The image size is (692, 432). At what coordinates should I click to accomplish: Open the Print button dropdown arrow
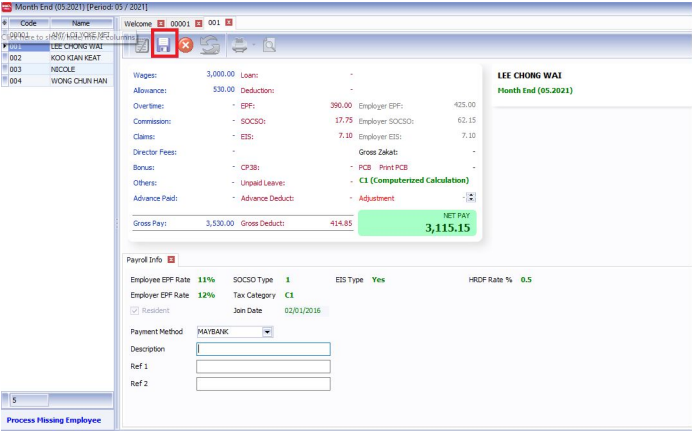point(252,45)
